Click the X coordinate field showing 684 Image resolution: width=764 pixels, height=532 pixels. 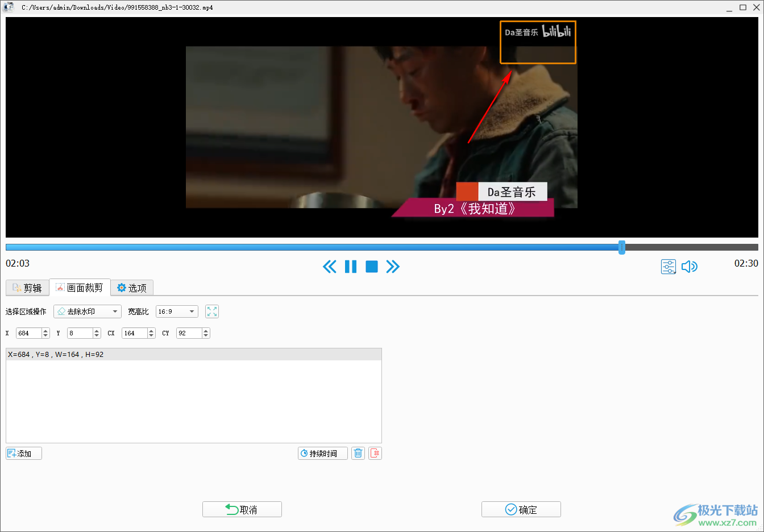coord(28,333)
